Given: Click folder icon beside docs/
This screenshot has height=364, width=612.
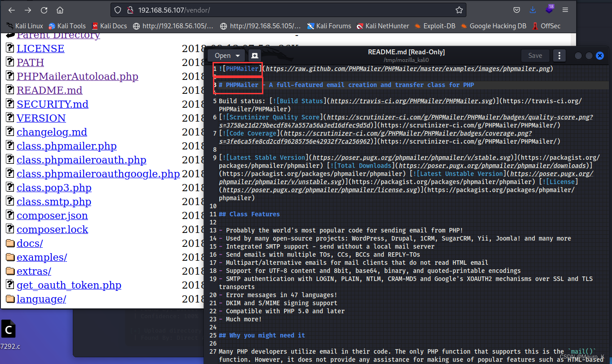Looking at the screenshot, I should [x=10, y=243].
